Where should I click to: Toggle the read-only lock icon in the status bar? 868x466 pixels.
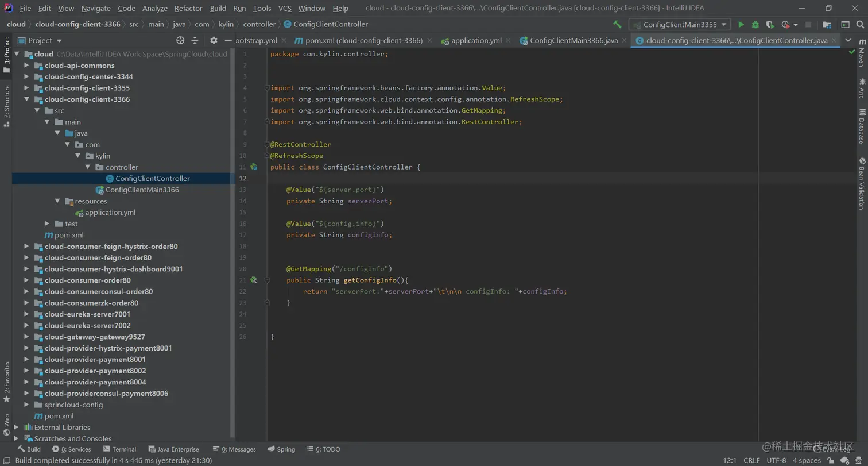[x=831, y=460]
